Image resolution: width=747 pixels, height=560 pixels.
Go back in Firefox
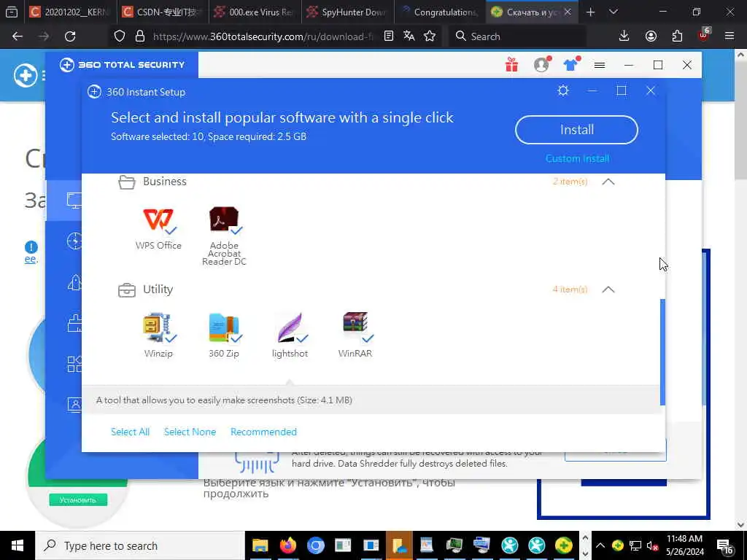[18, 36]
